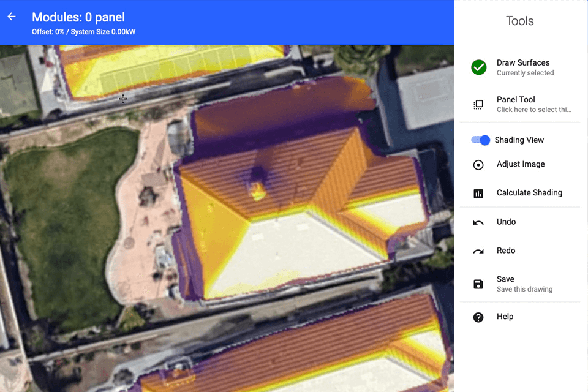Click the Offset and System Size text
The height and width of the screenshot is (392, 588).
(x=84, y=32)
